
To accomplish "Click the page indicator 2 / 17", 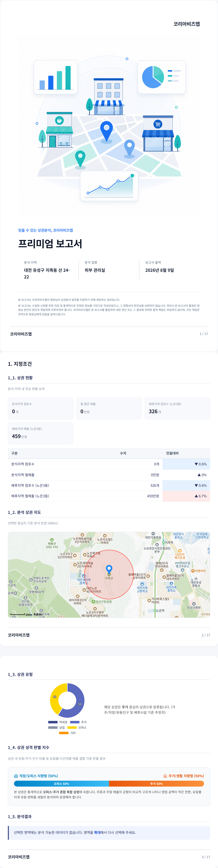I will click(x=206, y=635).
